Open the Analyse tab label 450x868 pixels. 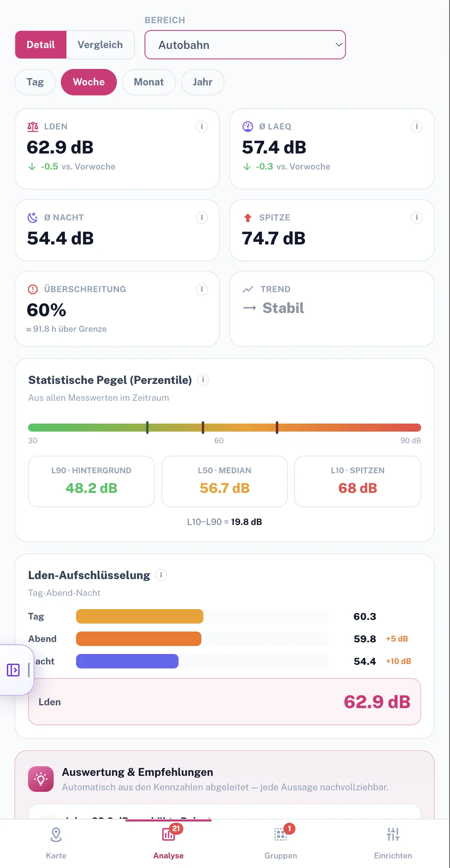click(169, 856)
